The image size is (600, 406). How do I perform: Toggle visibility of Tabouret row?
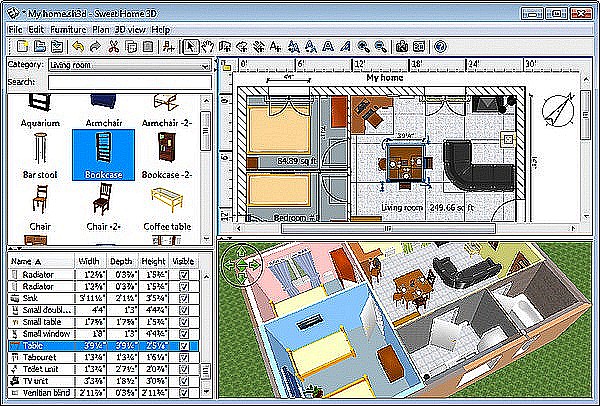(x=184, y=357)
